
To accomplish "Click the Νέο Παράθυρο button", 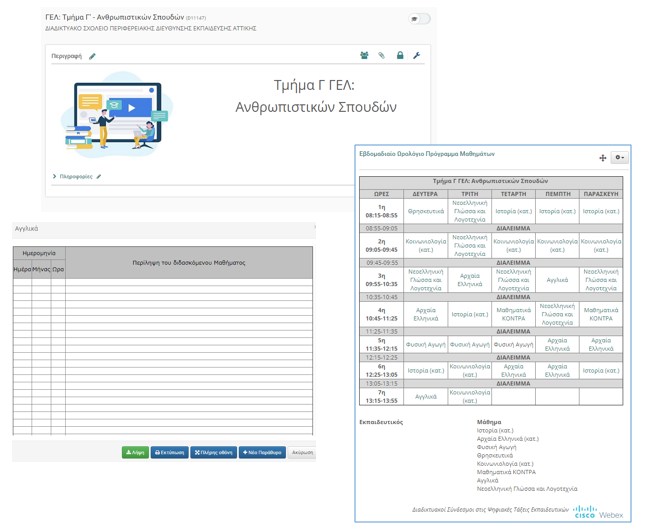I will point(263,452).
